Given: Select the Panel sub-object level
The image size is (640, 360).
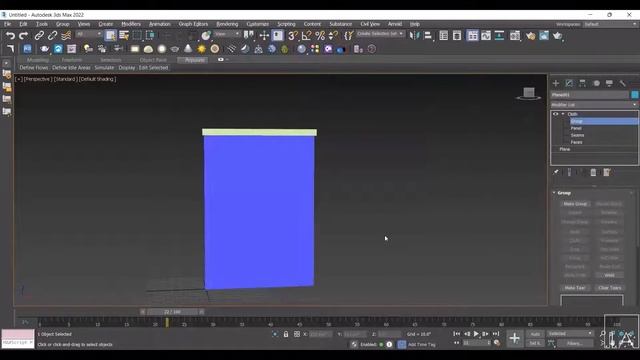Looking at the screenshot, I should click(576, 128).
